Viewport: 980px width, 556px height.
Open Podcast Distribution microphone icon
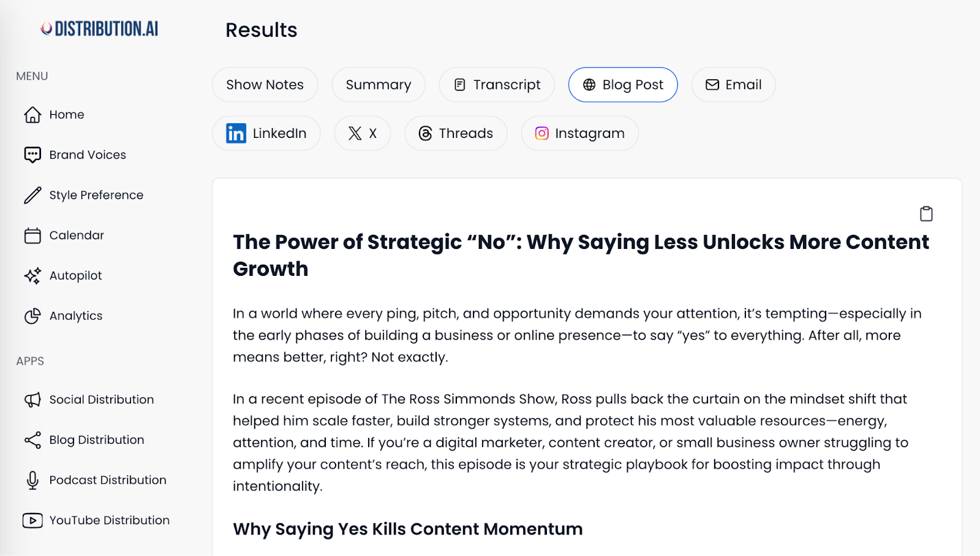point(32,480)
